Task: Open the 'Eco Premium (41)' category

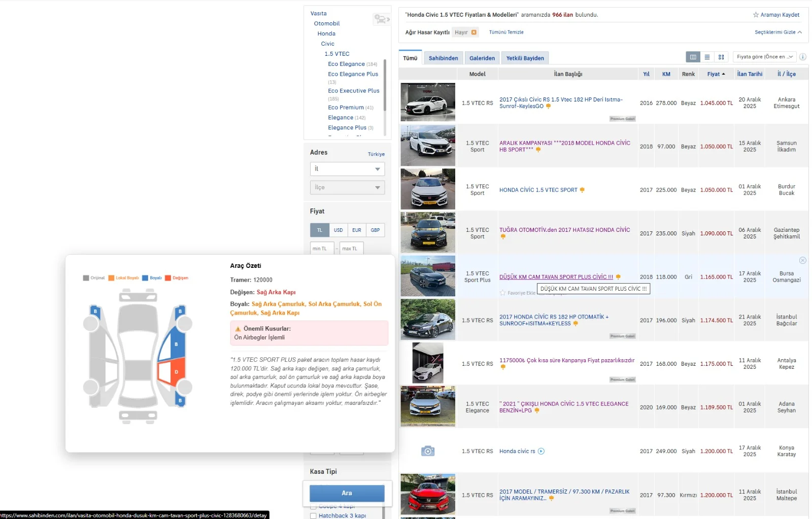Action: pyautogui.click(x=351, y=108)
